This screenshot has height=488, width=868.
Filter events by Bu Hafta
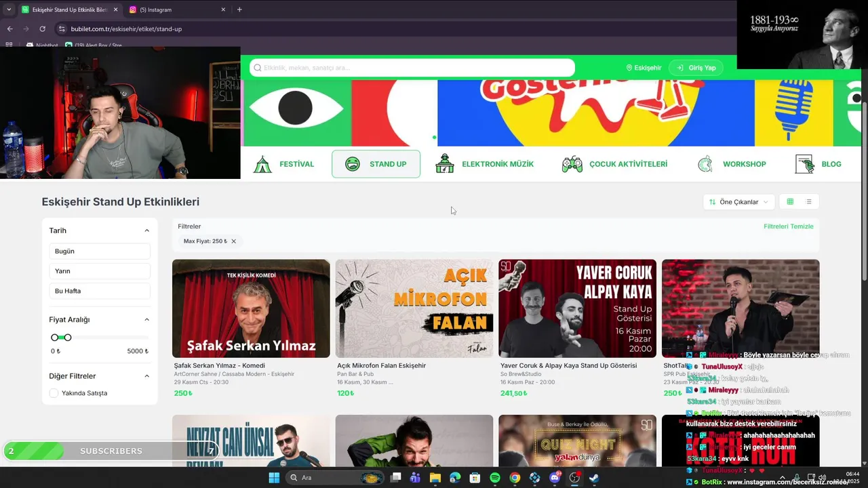coord(100,291)
